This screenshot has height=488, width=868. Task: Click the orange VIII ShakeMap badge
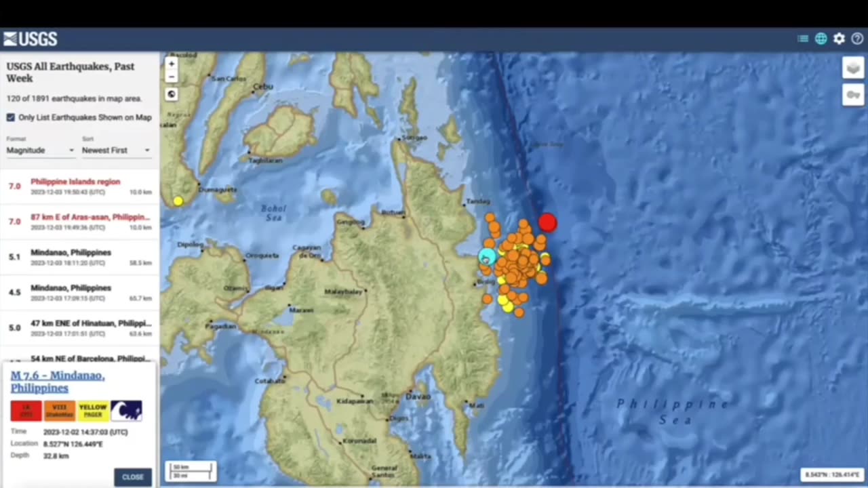tap(60, 411)
